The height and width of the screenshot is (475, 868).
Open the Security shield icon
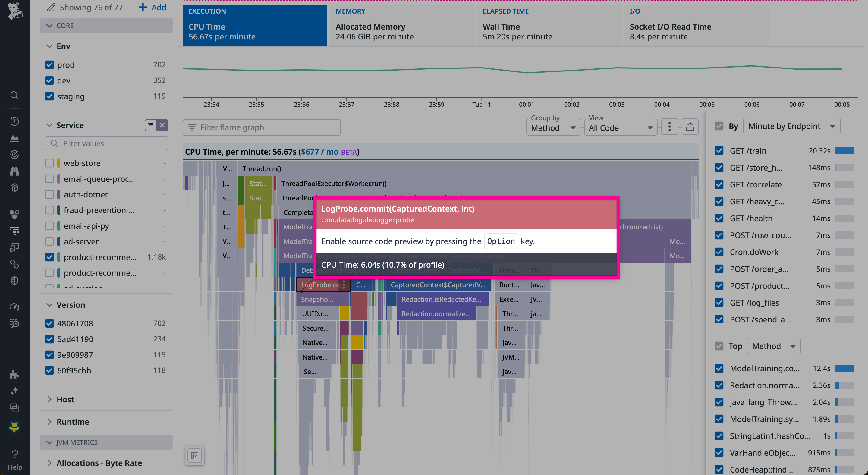coord(14,280)
